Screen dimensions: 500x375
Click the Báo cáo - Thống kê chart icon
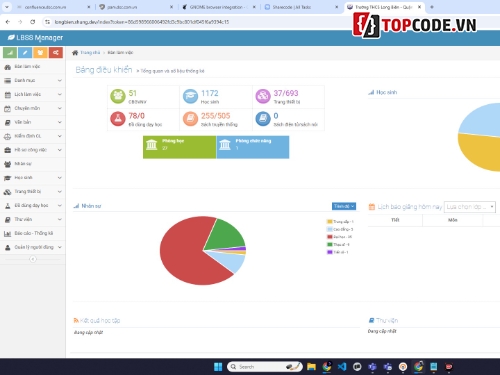pos(7,233)
